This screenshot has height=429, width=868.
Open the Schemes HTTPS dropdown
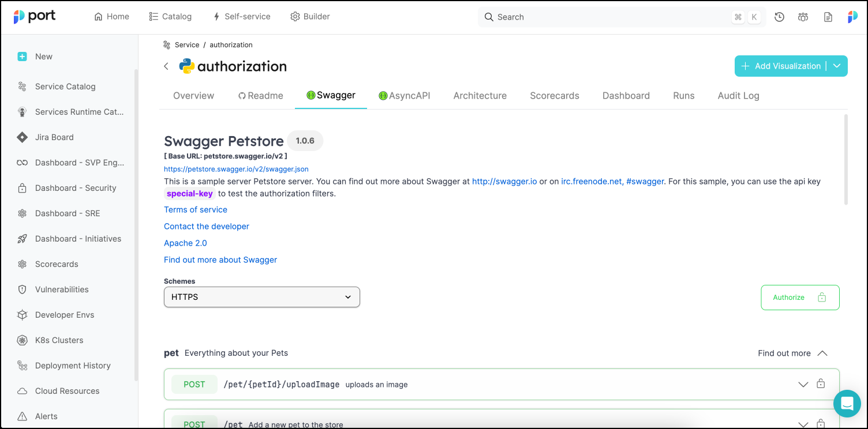click(261, 297)
